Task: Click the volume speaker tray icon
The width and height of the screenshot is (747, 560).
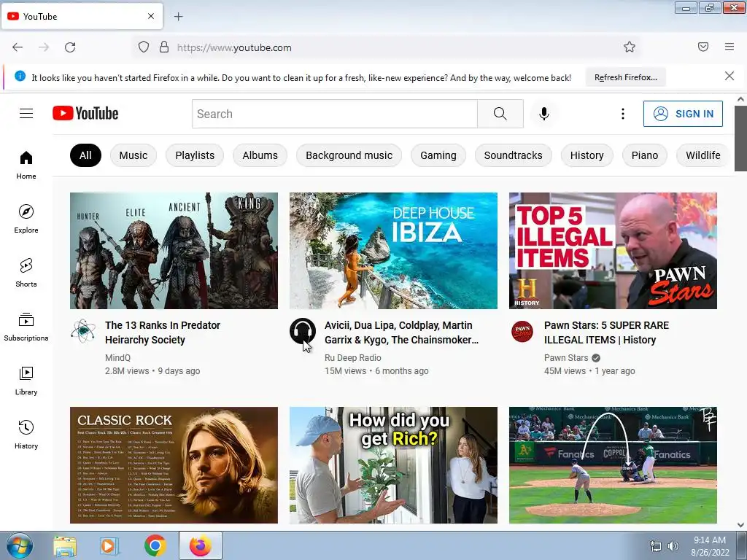Action: (x=673, y=546)
